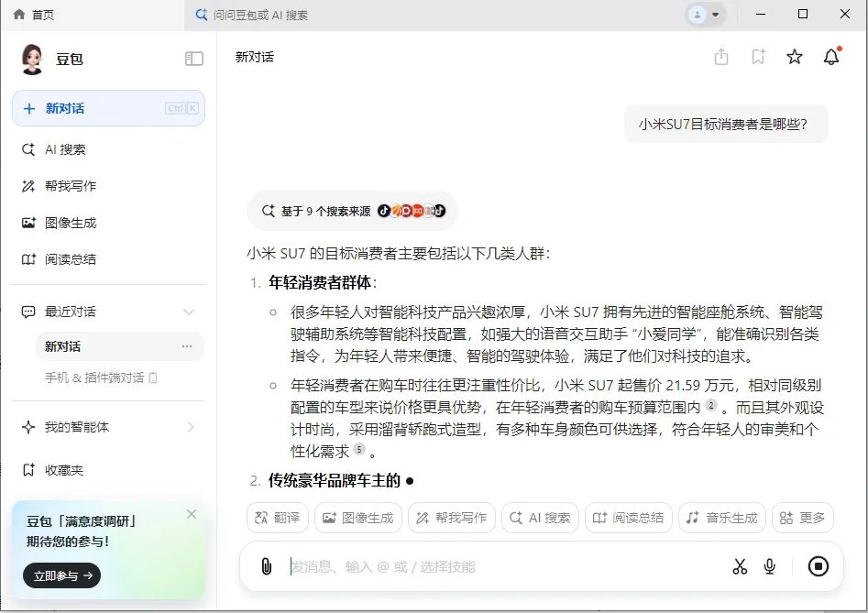This screenshot has height=613, width=868.
Task: Click the user message bubble 小米SU7目标消费者是哪些?
Action: [x=726, y=124]
